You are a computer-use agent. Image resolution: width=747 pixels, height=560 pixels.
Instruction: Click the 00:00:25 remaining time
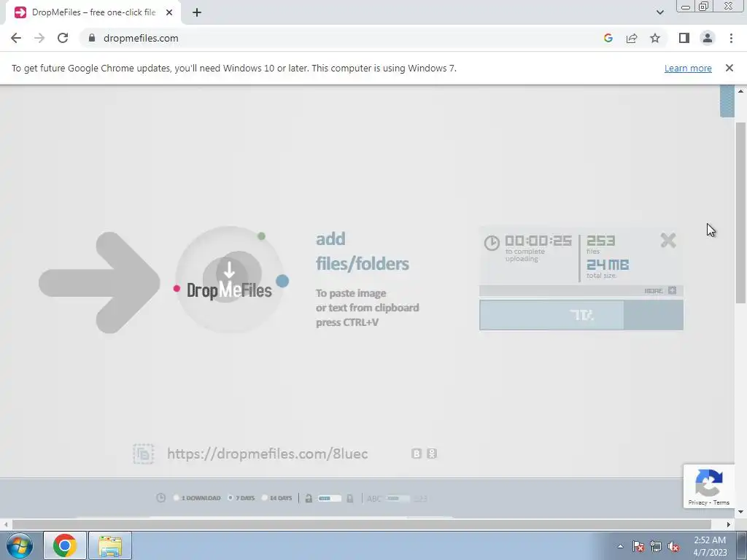click(538, 241)
